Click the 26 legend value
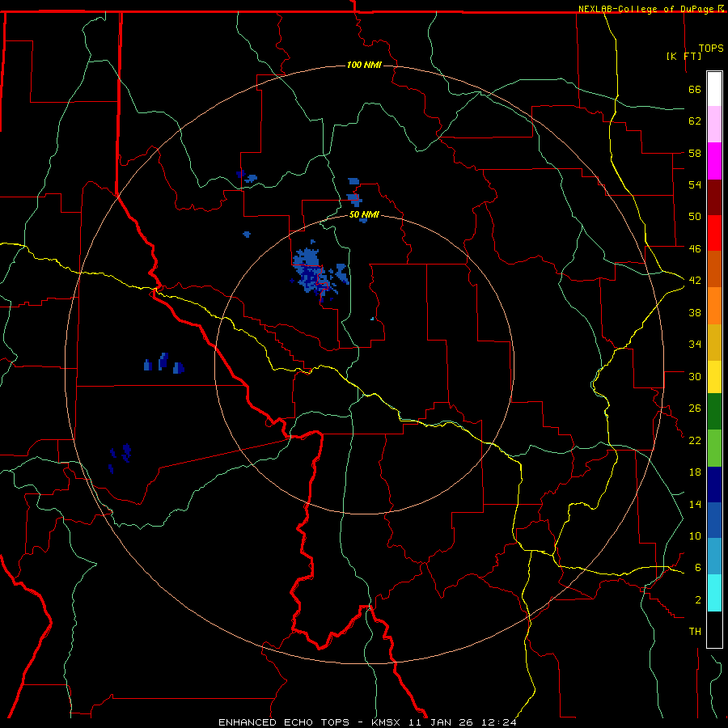 tap(695, 408)
